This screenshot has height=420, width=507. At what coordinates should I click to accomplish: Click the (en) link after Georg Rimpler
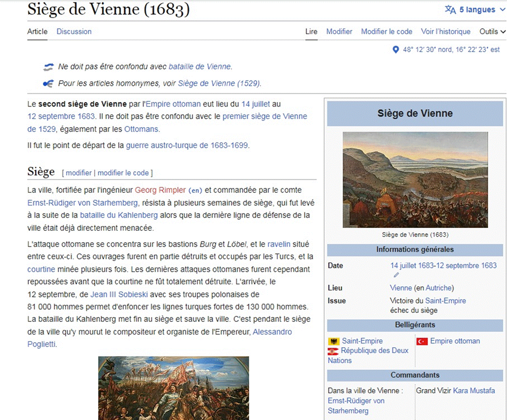pyautogui.click(x=195, y=190)
